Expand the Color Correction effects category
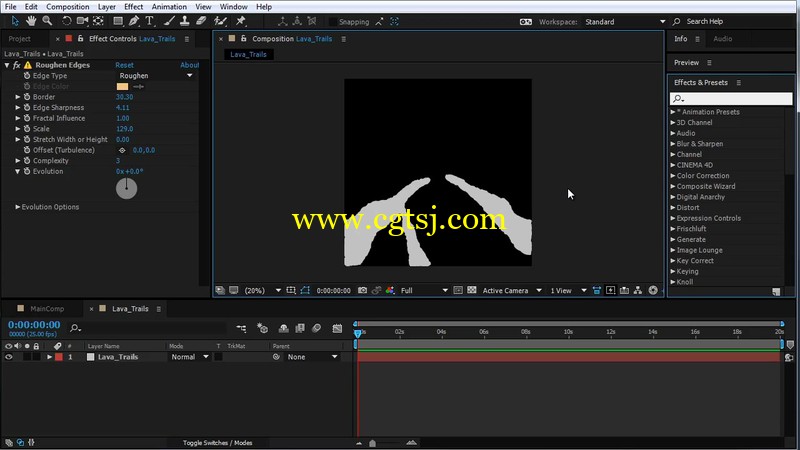 (673, 176)
